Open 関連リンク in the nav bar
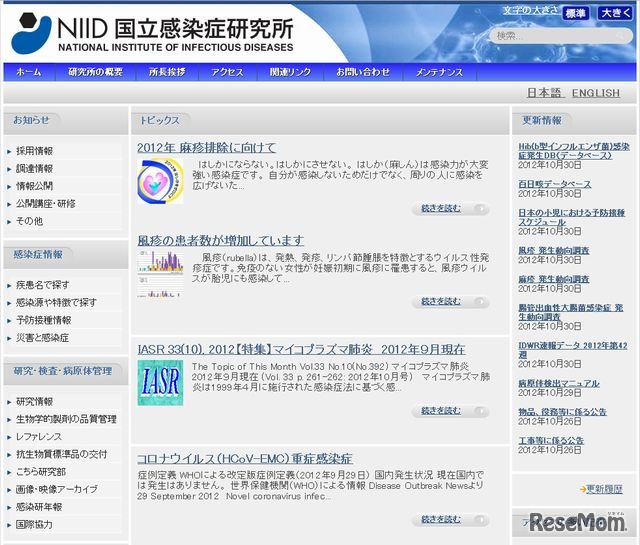This screenshot has height=545, width=640. [290, 72]
